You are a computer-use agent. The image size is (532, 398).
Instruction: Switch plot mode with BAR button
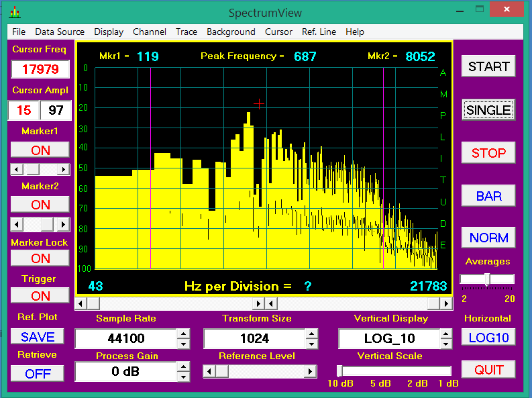coord(488,196)
